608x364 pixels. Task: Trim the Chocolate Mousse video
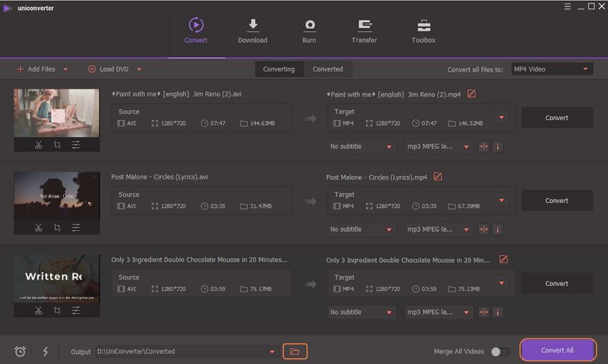pyautogui.click(x=39, y=310)
